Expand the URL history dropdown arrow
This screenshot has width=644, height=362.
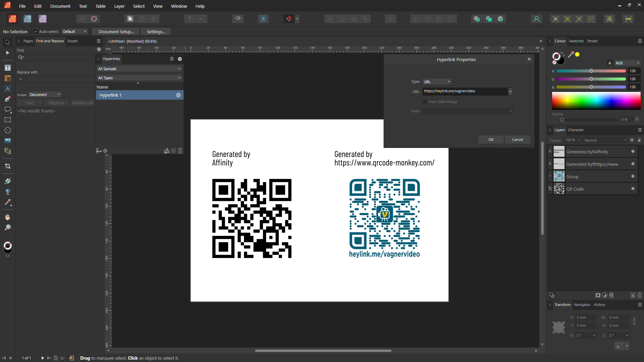point(510,91)
